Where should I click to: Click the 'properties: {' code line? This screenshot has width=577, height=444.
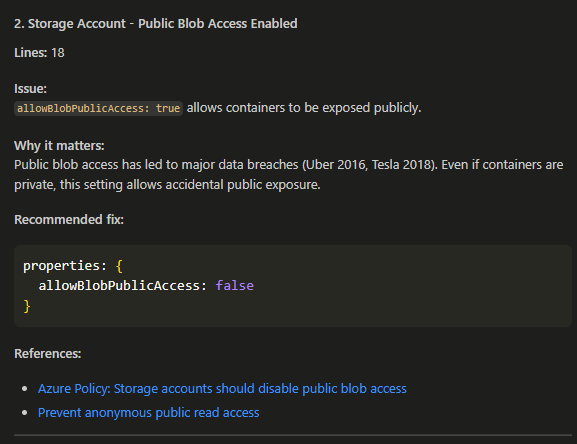(x=73, y=266)
